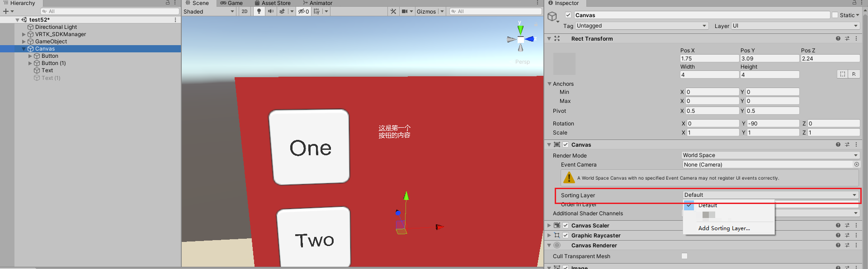Viewport: 868px width, 269px height.
Task: Click the One button in Scene view
Action: (309, 147)
